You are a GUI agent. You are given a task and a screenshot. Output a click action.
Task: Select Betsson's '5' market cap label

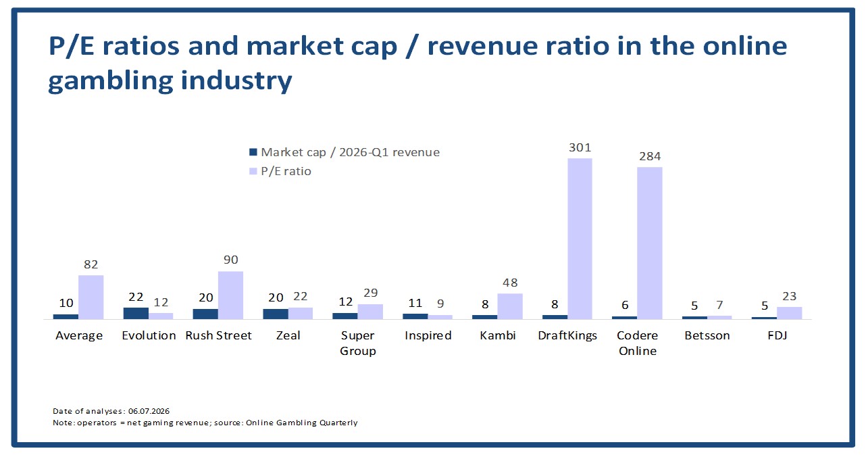pos(694,306)
